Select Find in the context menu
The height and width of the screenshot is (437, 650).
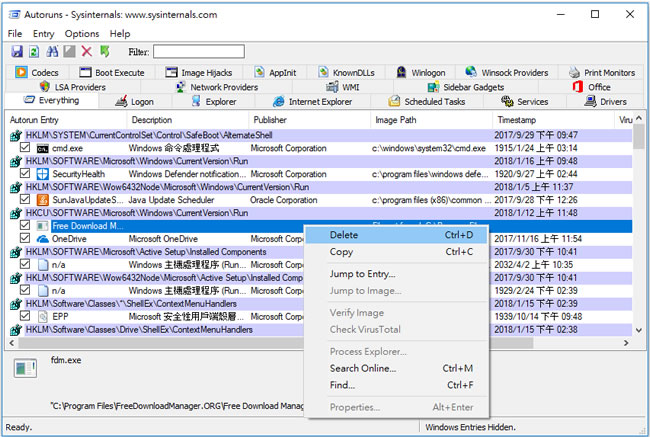point(397,385)
